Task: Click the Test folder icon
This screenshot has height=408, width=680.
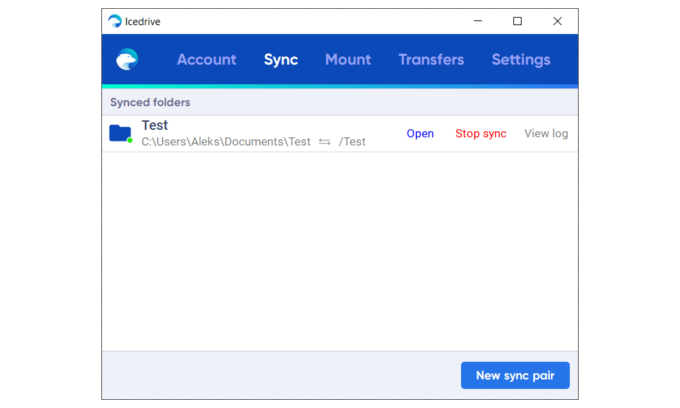Action: click(x=120, y=133)
